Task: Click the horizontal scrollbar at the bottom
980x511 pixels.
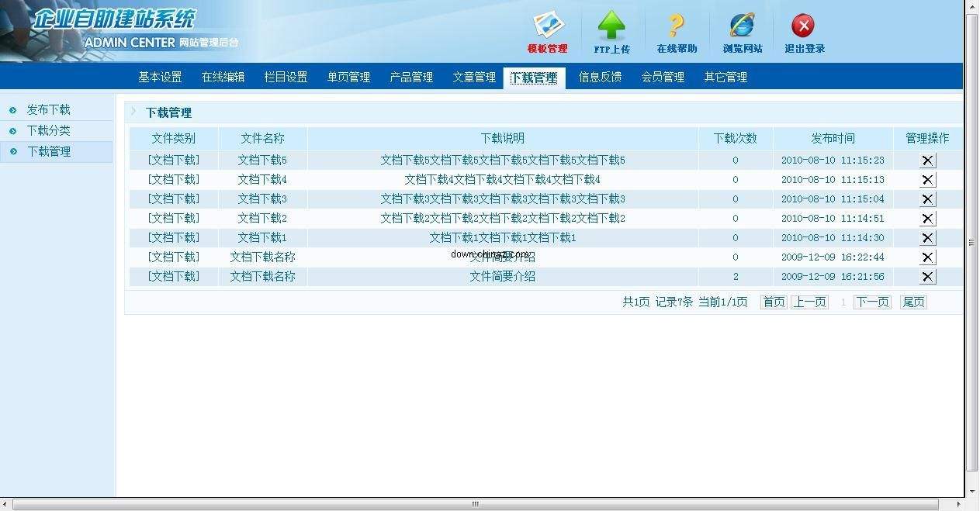Action: 475,504
